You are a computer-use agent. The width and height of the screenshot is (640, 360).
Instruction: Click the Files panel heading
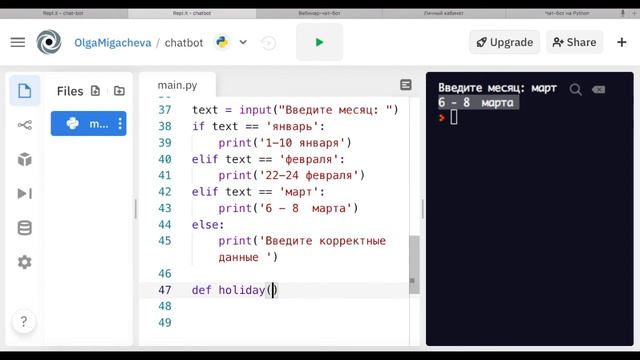(x=70, y=91)
